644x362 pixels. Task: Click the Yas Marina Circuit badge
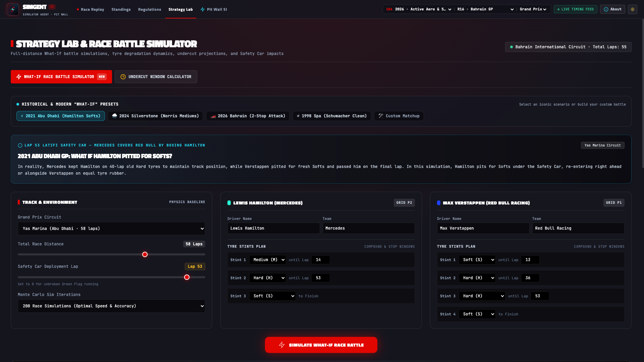pos(603,145)
